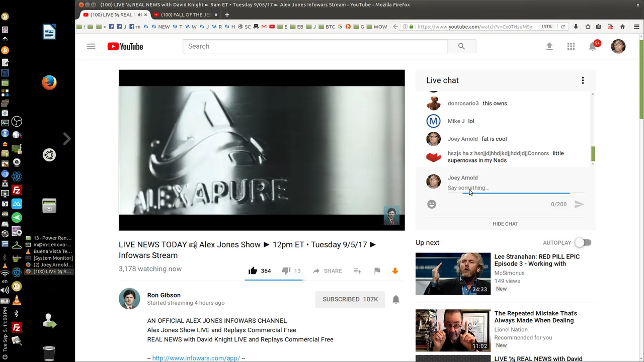The image size is (644, 362).
Task: Open the Trash icon on desktop
Action: (49, 353)
